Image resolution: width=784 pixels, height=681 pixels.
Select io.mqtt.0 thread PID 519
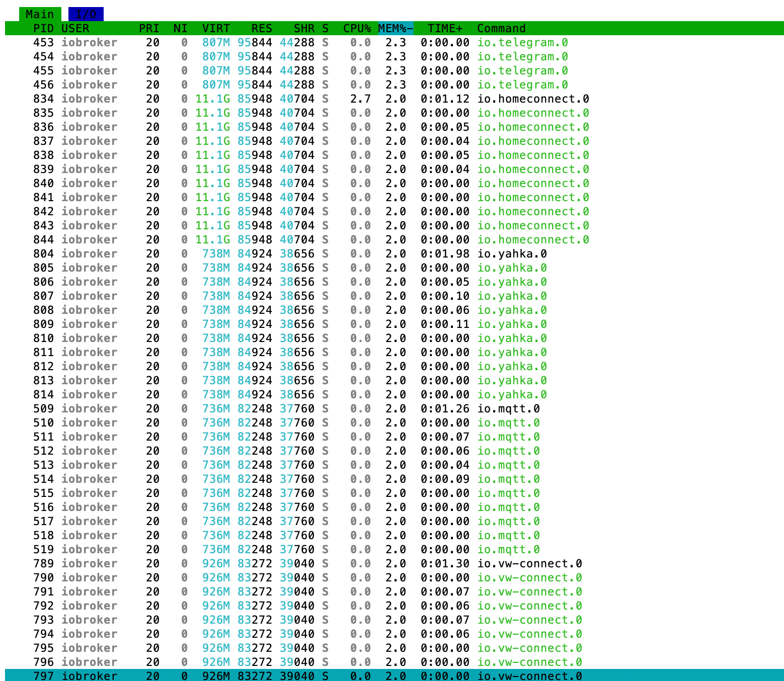[x=395, y=549]
